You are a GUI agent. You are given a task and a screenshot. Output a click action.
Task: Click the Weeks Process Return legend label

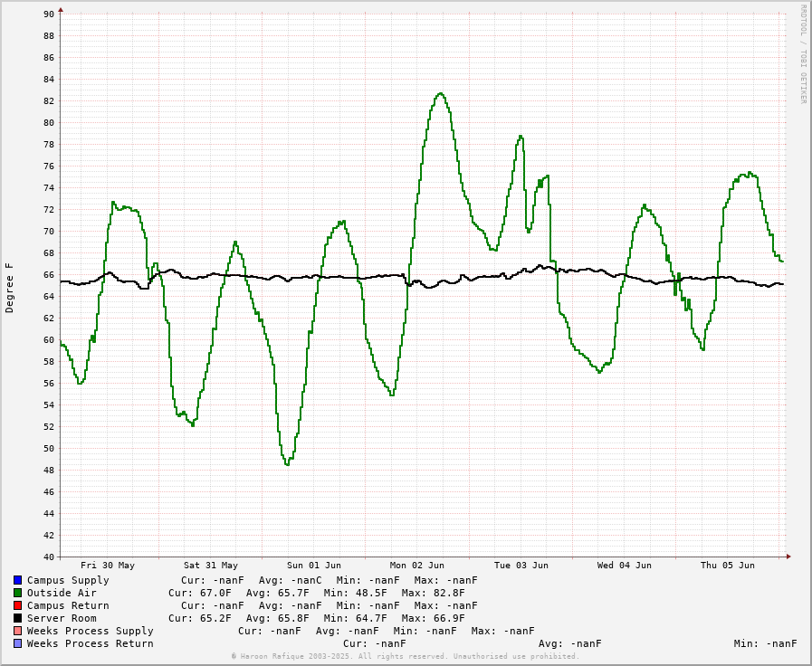pos(90,643)
